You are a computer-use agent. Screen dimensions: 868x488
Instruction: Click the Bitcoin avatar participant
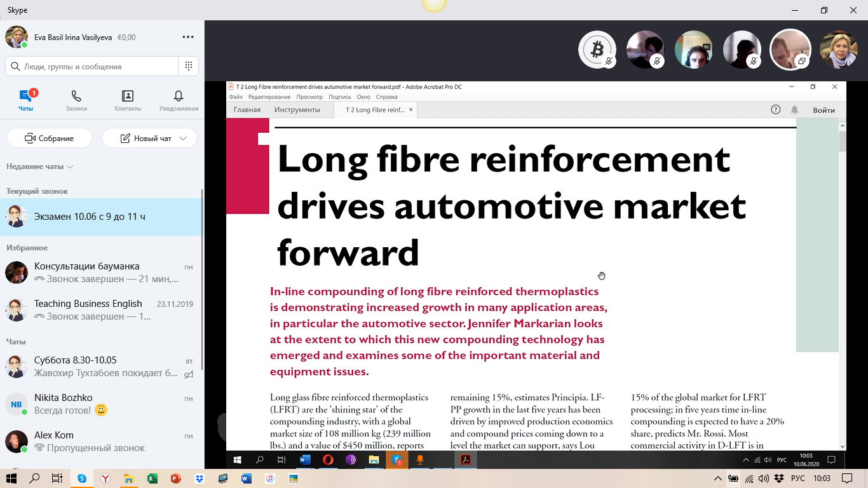(597, 50)
